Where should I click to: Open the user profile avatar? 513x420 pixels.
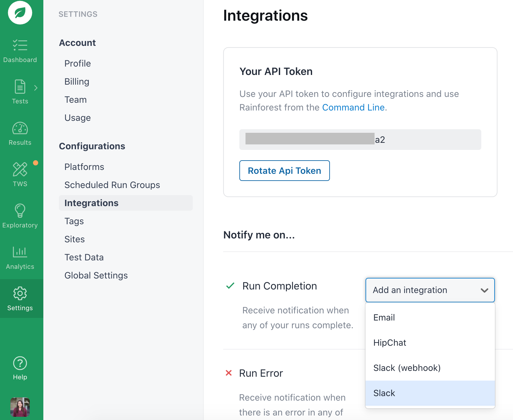(20, 407)
